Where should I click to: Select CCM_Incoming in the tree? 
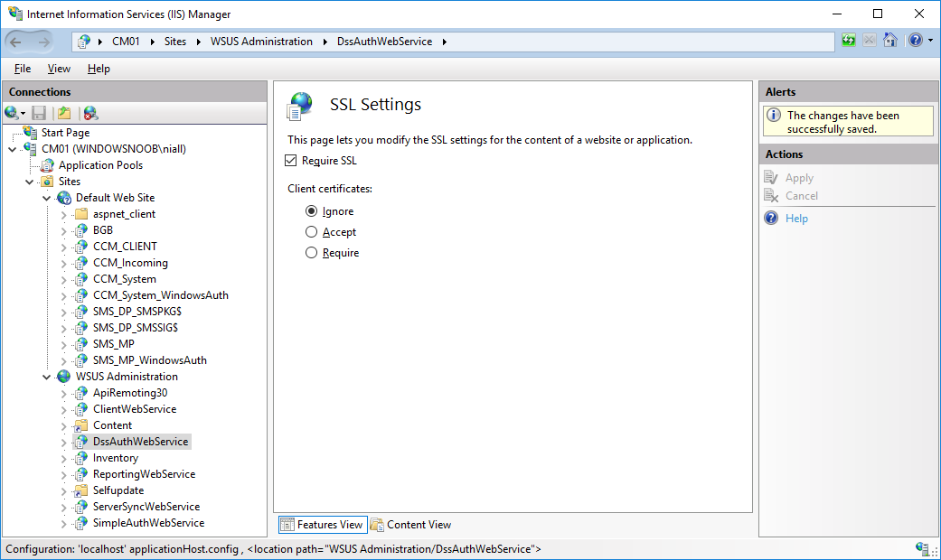pyautogui.click(x=130, y=263)
